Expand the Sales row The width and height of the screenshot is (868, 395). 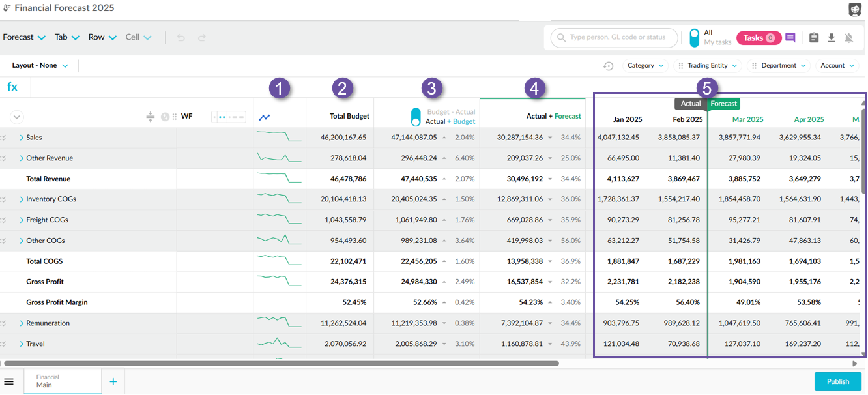pos(22,138)
